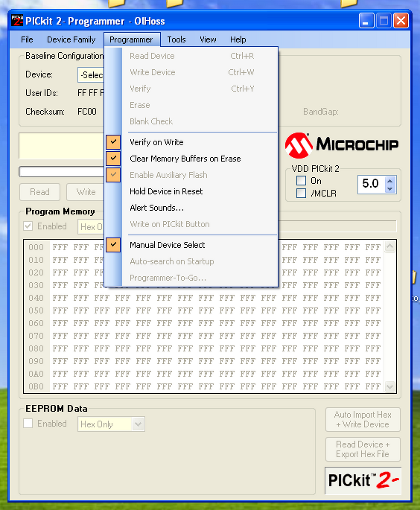
Task: Click the program memory scrollbar down arrow
Action: click(x=389, y=386)
